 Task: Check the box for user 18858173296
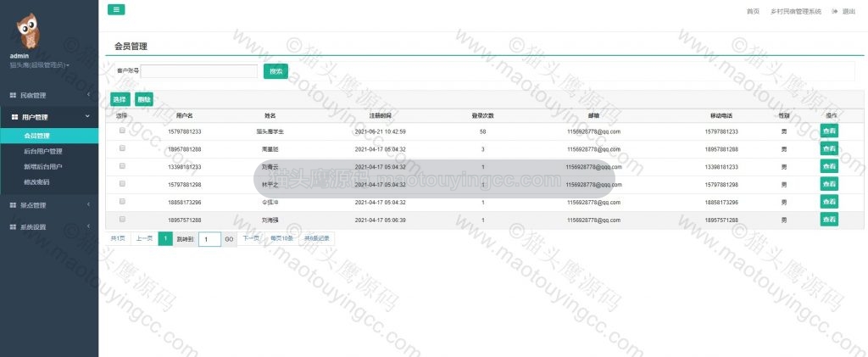pos(122,202)
